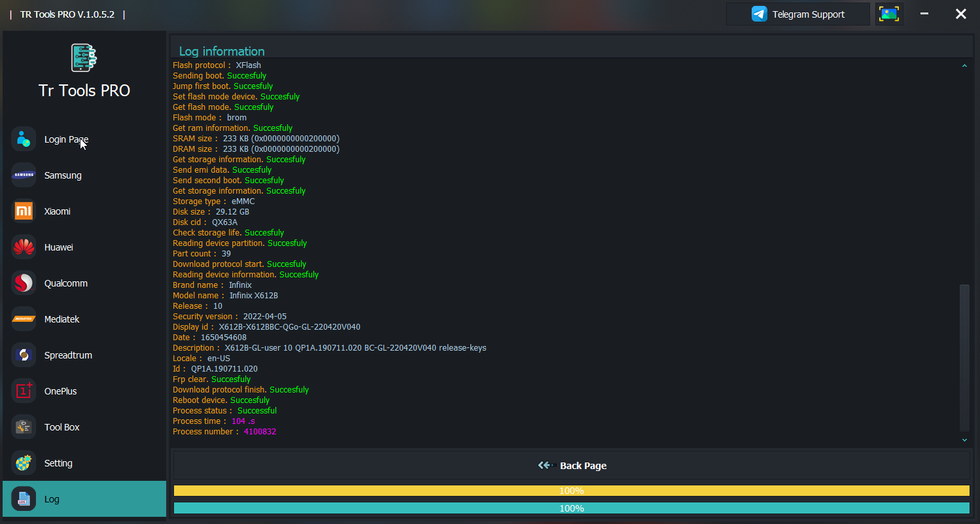Click the Log information heading
This screenshot has width=980, height=524.
(x=222, y=51)
